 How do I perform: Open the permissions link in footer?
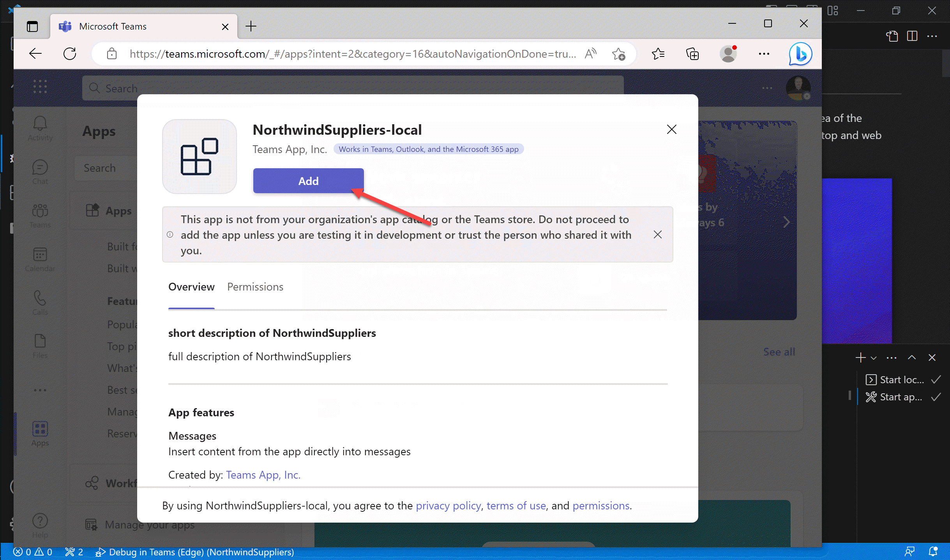coord(601,505)
